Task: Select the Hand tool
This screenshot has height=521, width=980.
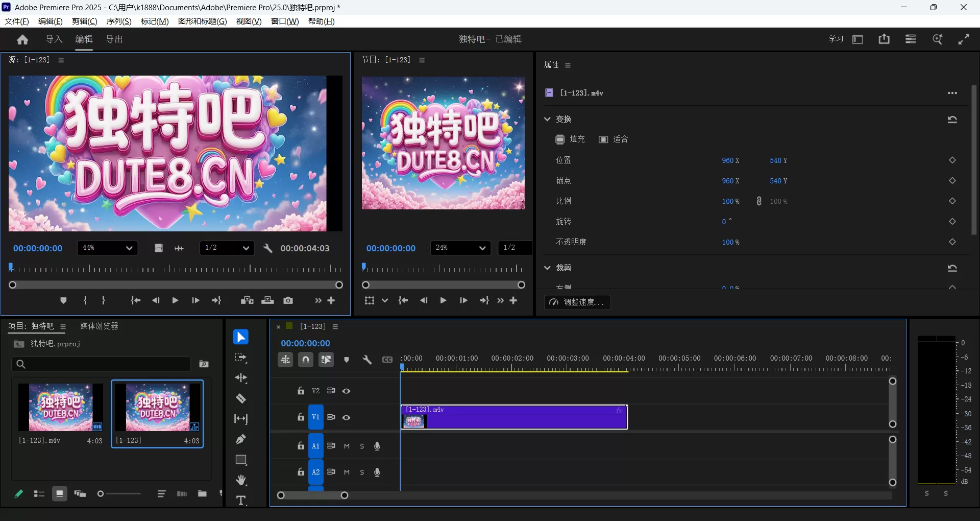Action: pyautogui.click(x=241, y=480)
